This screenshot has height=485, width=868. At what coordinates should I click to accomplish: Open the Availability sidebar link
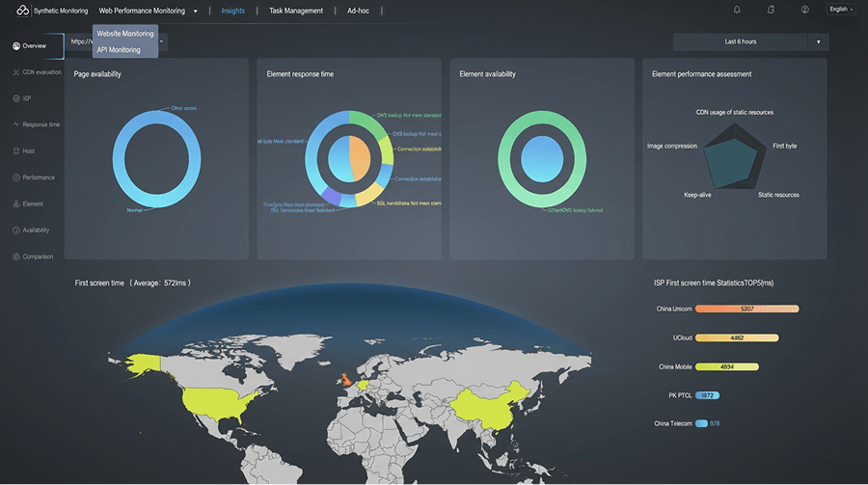coord(36,229)
